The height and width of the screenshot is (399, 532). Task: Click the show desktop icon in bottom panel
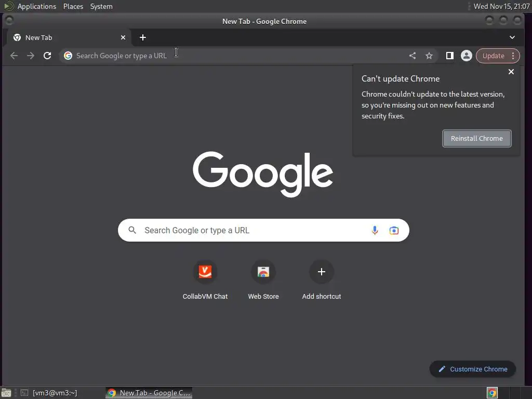tap(6, 393)
